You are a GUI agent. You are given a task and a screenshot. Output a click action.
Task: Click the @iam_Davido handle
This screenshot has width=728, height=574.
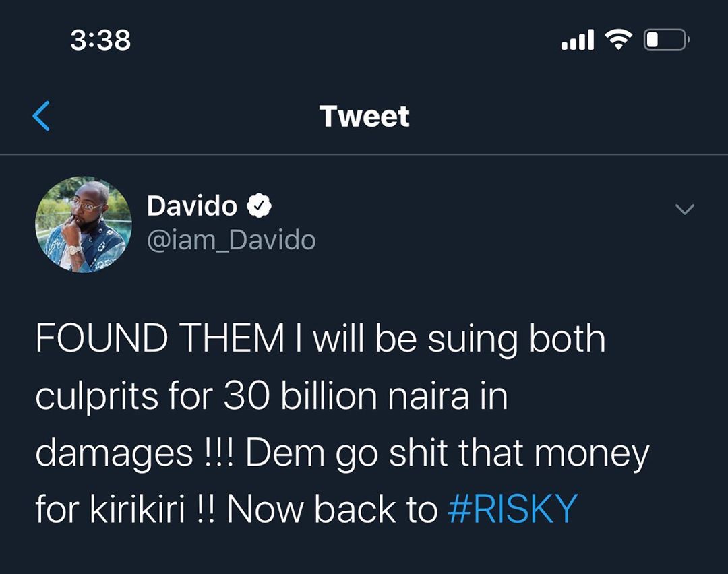tap(231, 240)
